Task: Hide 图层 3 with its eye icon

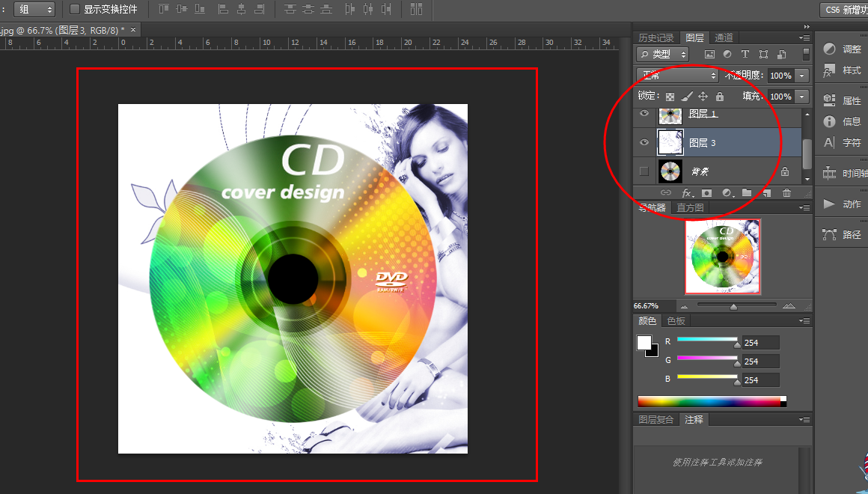Action: click(x=644, y=142)
